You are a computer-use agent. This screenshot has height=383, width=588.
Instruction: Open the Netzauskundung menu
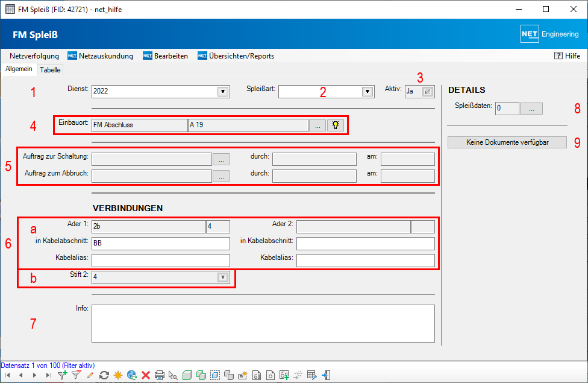(x=100, y=56)
